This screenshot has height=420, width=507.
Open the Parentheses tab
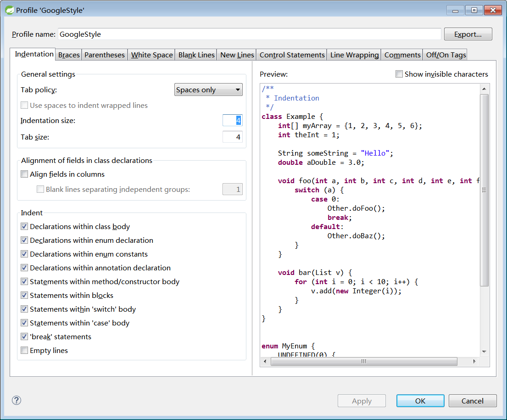(x=105, y=55)
